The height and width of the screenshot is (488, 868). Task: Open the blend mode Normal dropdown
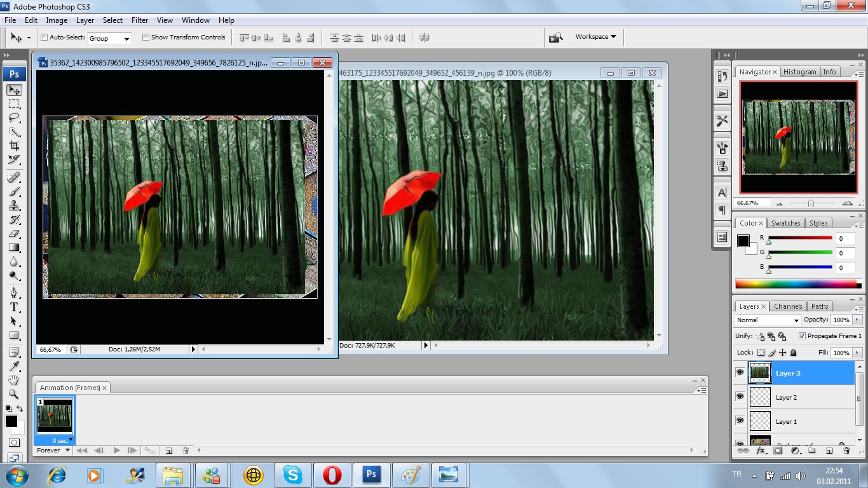(768, 320)
